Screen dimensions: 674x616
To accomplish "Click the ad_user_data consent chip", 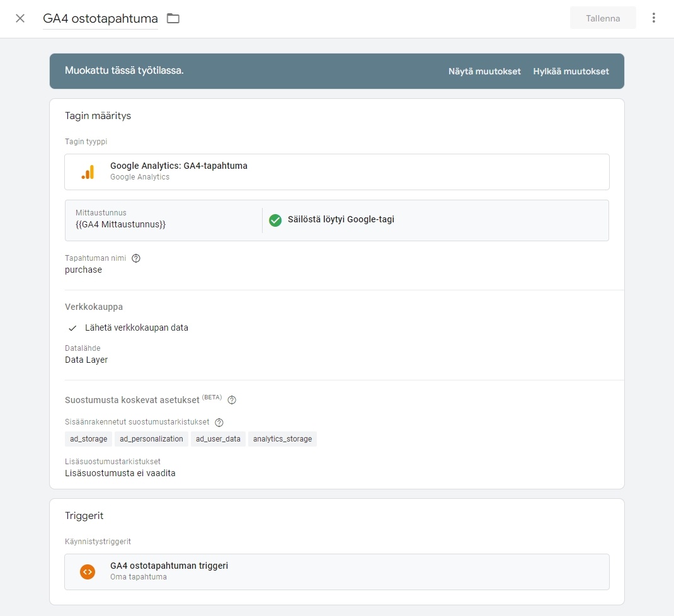I will 218,439.
